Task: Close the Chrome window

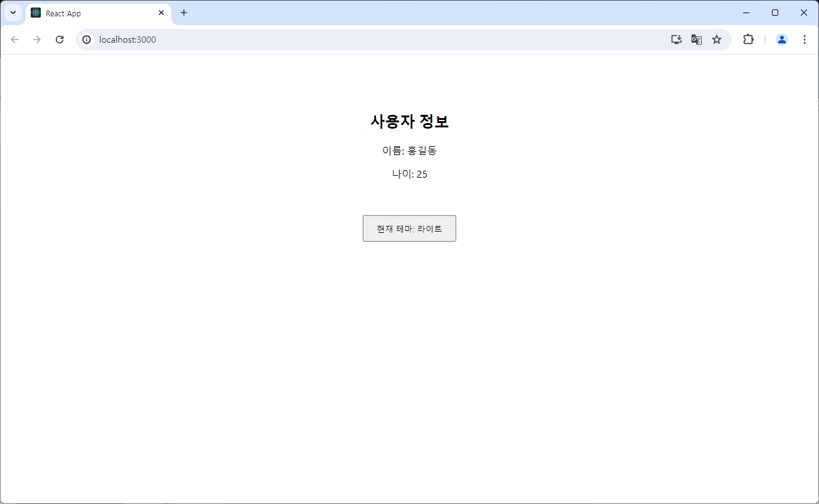Action: coord(804,13)
